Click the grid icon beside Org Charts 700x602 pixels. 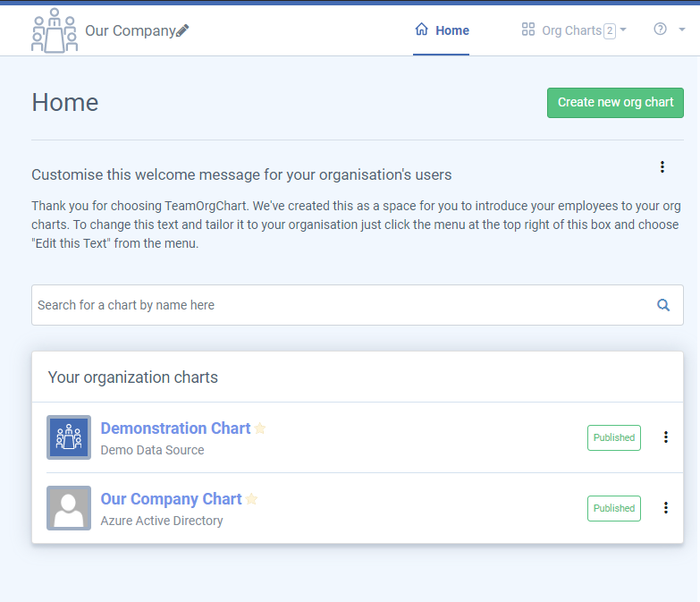coord(528,30)
